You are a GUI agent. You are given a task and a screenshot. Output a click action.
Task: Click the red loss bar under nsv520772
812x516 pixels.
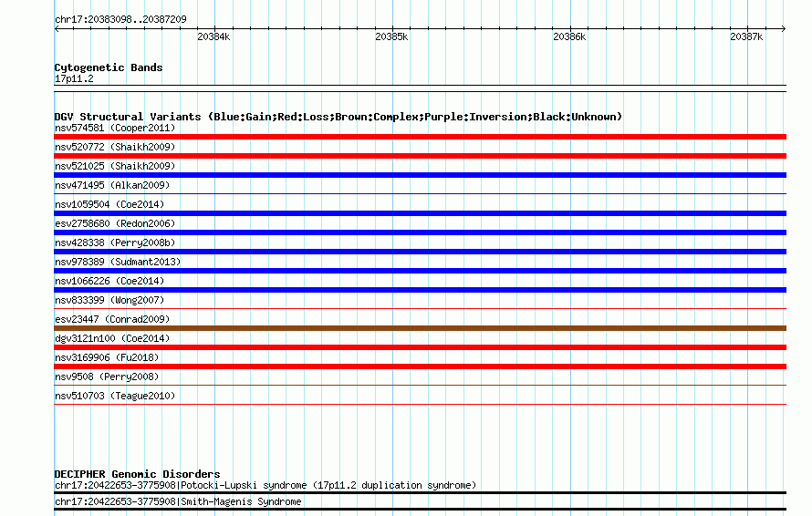point(420,156)
